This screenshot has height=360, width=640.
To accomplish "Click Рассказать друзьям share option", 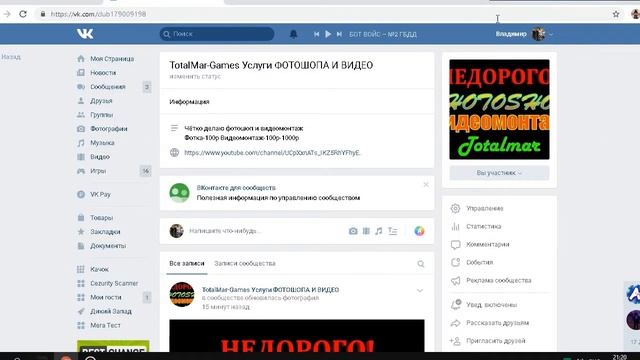I will coord(498,323).
